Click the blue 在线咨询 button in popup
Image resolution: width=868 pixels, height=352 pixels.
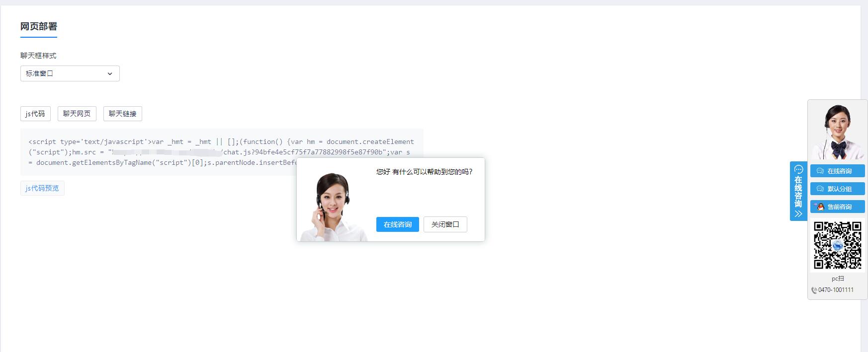click(x=397, y=224)
